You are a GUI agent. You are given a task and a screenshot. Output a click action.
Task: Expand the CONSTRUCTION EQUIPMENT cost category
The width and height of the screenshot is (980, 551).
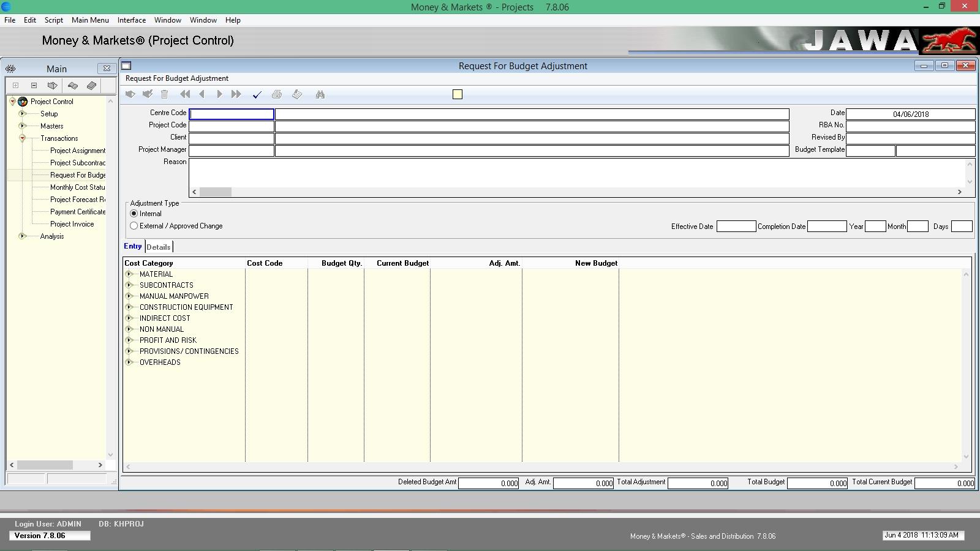click(x=129, y=307)
